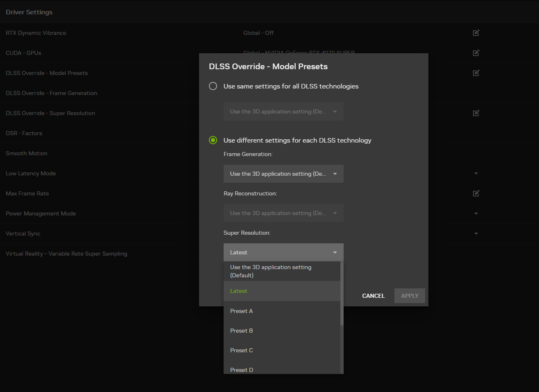539x392 pixels.
Task: Click the APPLY button
Action: [410, 296]
